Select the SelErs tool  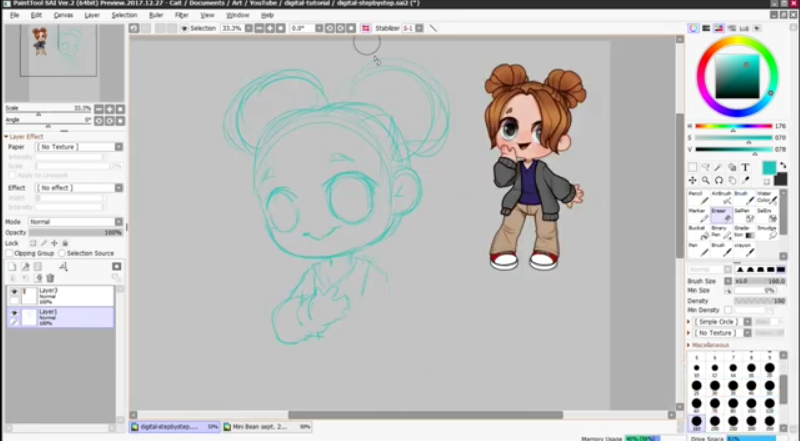[767, 215]
